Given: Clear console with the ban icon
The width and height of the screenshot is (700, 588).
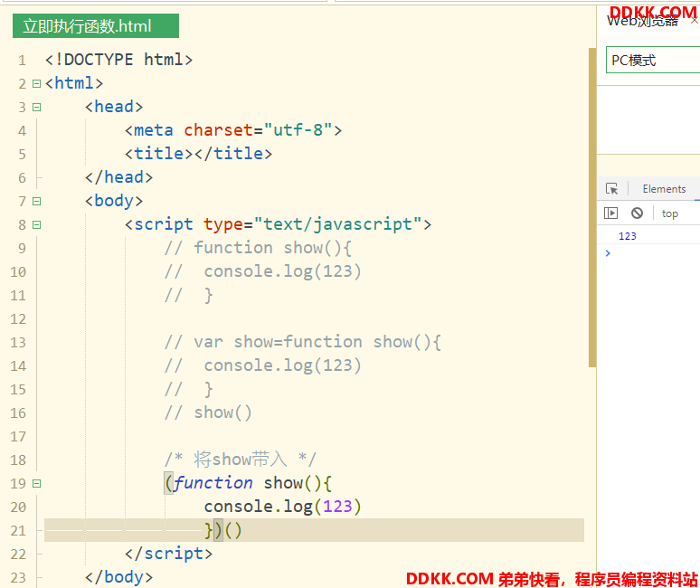Looking at the screenshot, I should point(637,213).
